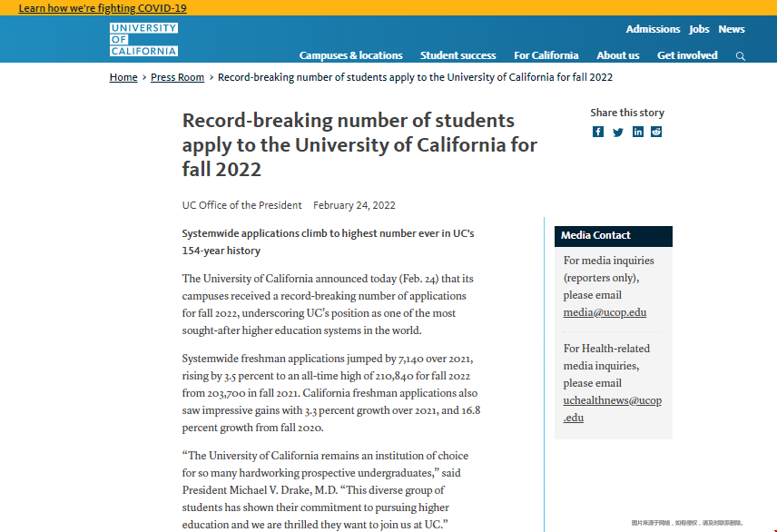Open For California menu
Viewport: 777px width, 532px height.
(x=546, y=55)
